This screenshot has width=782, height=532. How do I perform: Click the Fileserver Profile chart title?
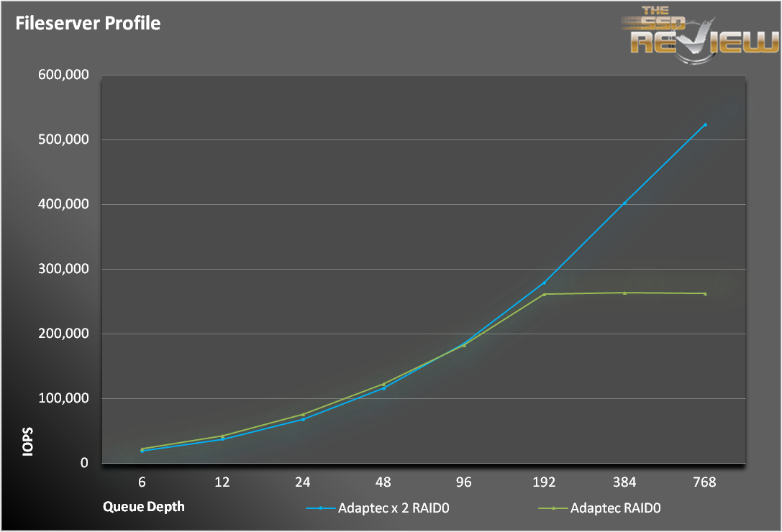pyautogui.click(x=88, y=23)
